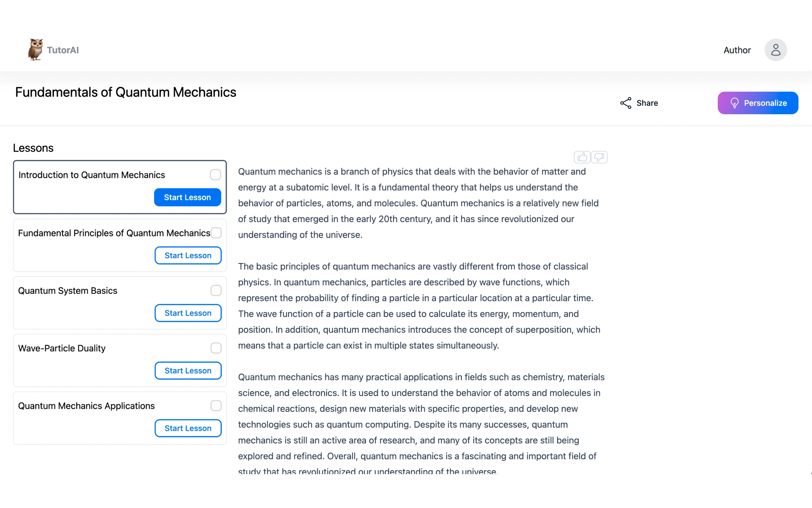Screen dimensions: 812x508
Task: Click the lightbulb icon in Personalize
Action: 734,103
